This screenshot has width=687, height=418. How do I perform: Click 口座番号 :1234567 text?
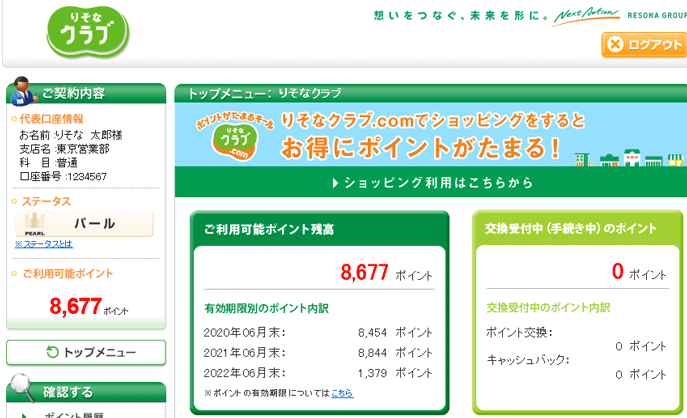click(63, 177)
